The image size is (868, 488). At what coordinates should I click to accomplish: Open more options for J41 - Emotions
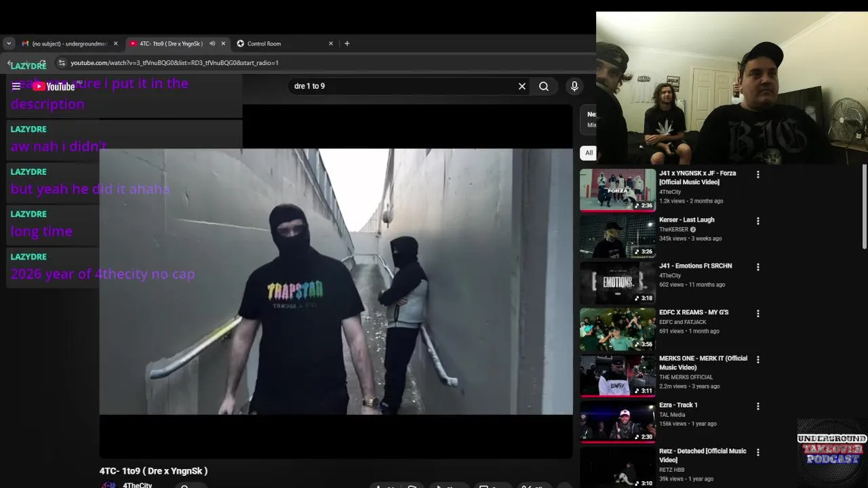pyautogui.click(x=758, y=267)
